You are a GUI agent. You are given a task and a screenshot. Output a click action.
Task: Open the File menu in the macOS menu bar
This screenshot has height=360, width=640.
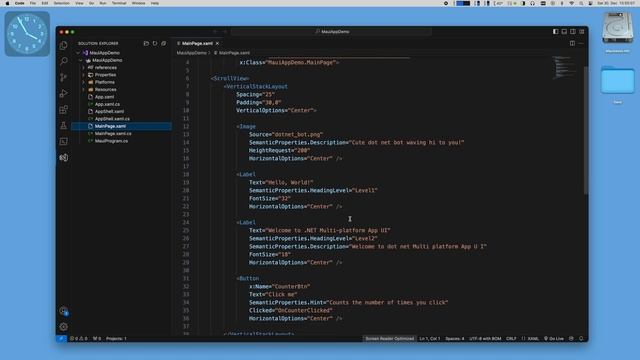tap(33, 3)
